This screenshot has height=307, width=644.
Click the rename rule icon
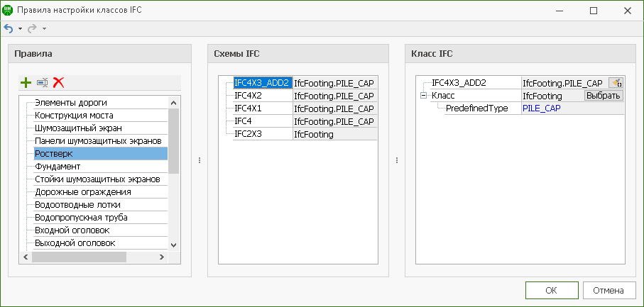[43, 82]
